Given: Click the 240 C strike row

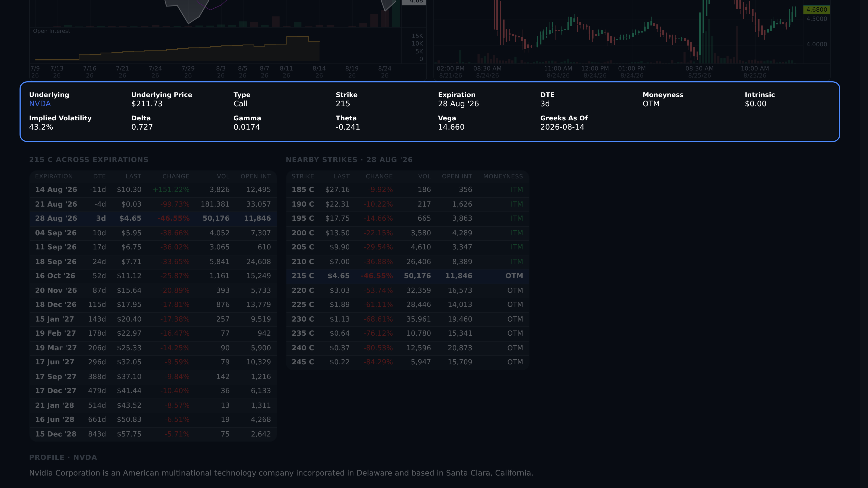Looking at the screenshot, I should 407,348.
